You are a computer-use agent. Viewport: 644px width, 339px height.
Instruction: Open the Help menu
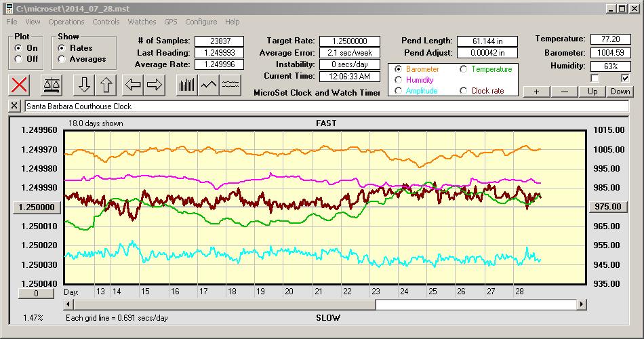point(232,22)
